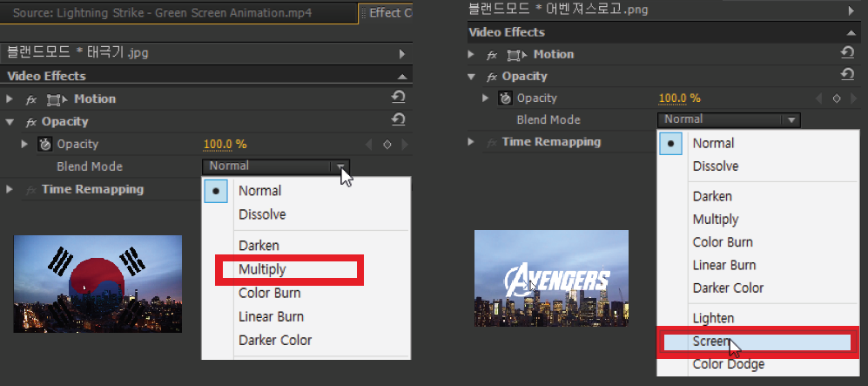
Task: Show timeline view arrow beside 태극기.jpg
Action: click(402, 54)
